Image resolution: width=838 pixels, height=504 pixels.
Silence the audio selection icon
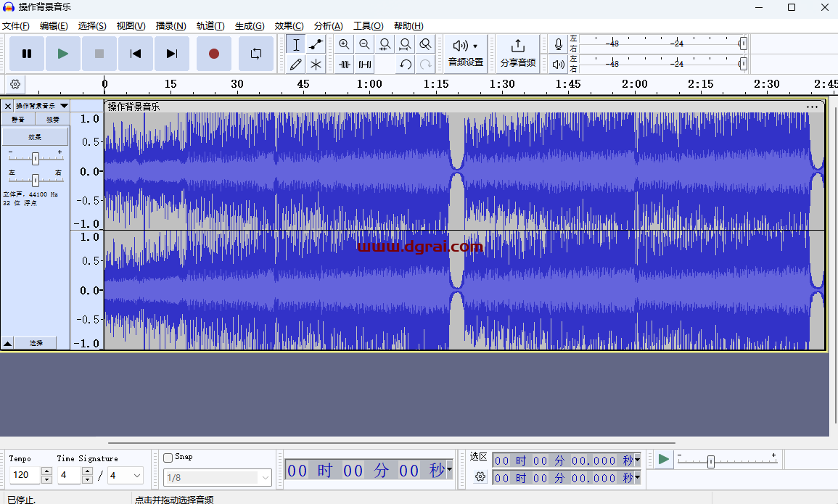365,65
